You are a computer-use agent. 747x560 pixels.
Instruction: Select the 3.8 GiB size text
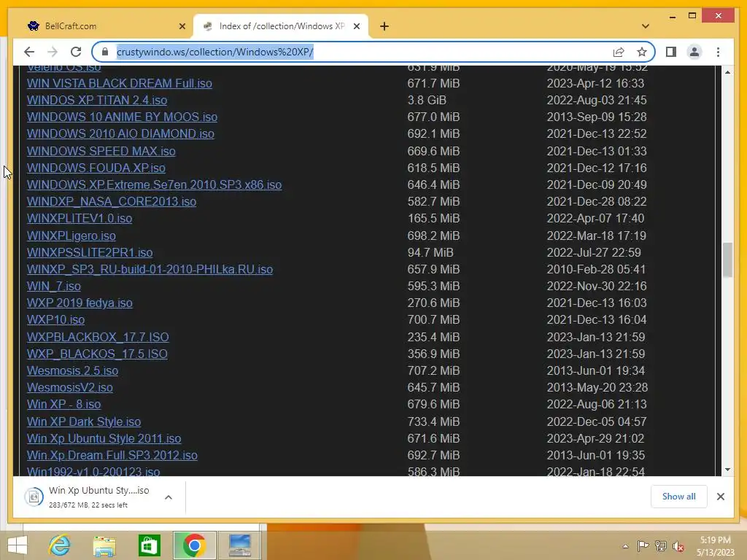pyautogui.click(x=427, y=100)
